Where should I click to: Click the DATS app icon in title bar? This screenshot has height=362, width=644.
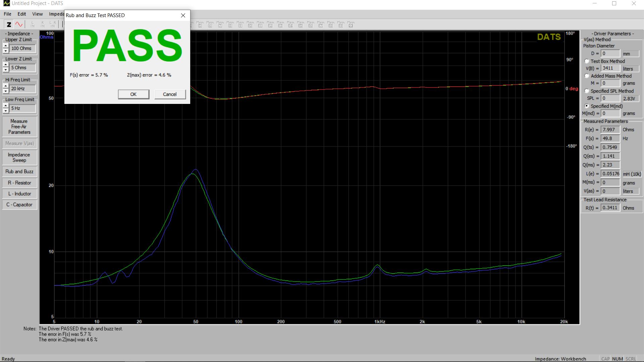click(x=6, y=3)
